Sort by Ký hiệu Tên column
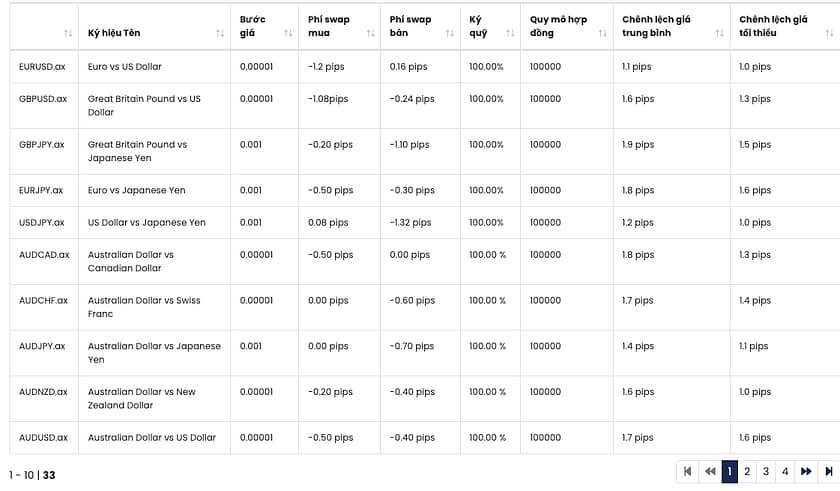This screenshot has width=840, height=491. tap(220, 33)
